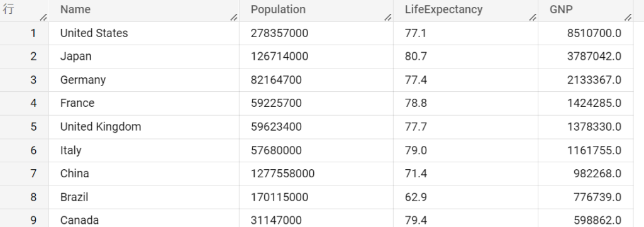Click population value 1277558000
The height and width of the screenshot is (227, 644).
(x=282, y=174)
